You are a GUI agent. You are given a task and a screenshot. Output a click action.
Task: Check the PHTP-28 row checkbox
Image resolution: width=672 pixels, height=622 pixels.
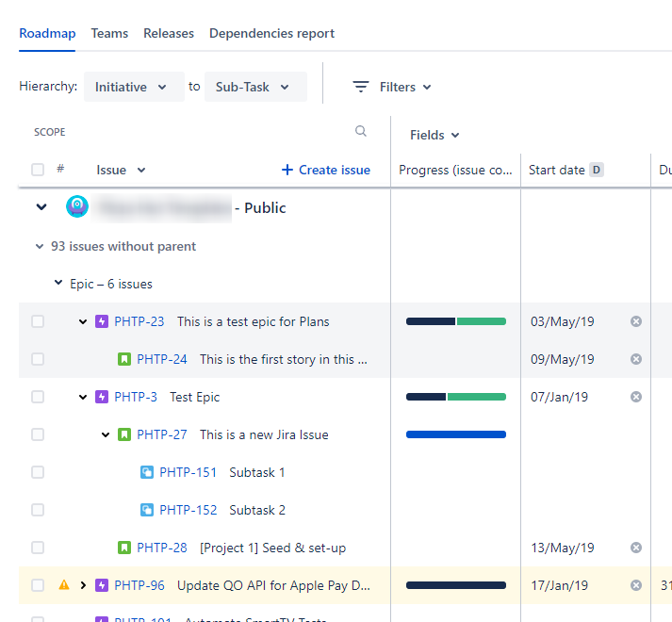(38, 548)
